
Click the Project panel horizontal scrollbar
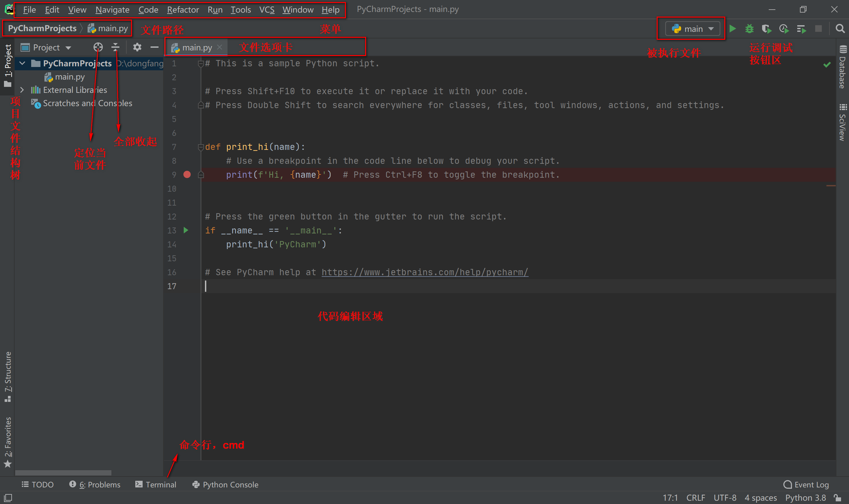pyautogui.click(x=63, y=472)
